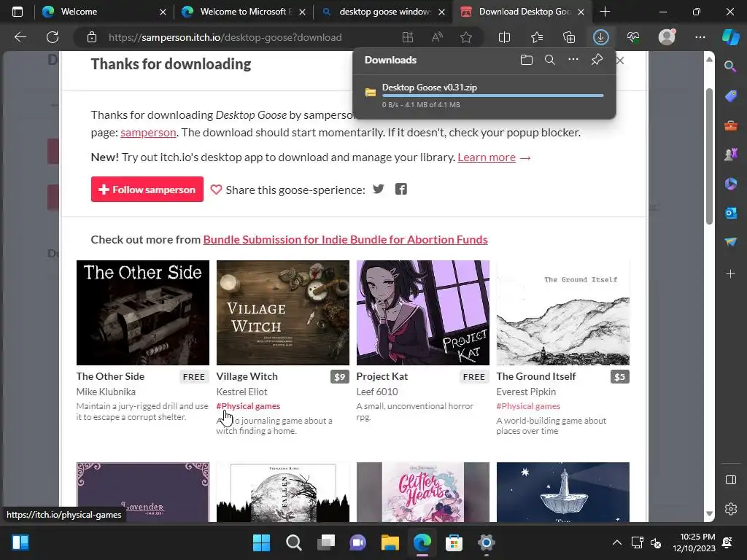Image resolution: width=747 pixels, height=560 pixels.
Task: Launch Copilot from the sidebar
Action: tap(730, 37)
